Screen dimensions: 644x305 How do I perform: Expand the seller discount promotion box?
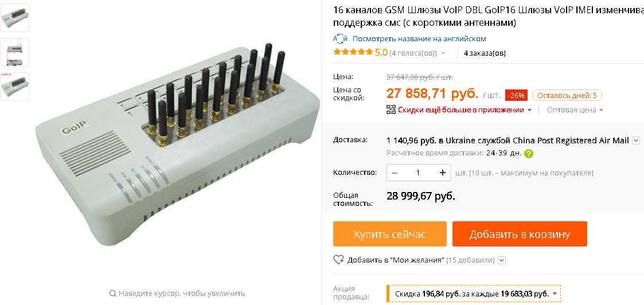(x=474, y=294)
